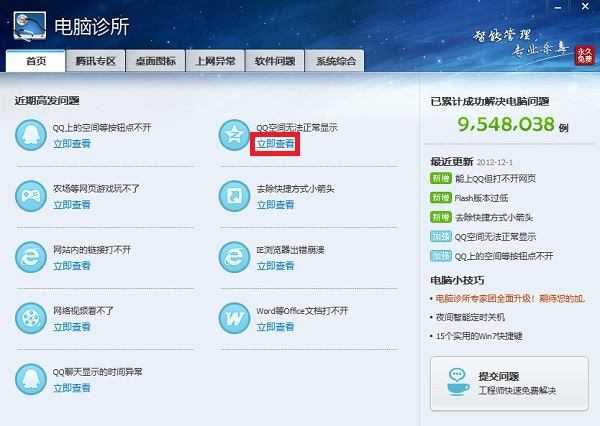Screen dimensions: 600x426
Task: Open update item QQ上的空间等按钮点不开 in 最近更新
Action: 504,256
